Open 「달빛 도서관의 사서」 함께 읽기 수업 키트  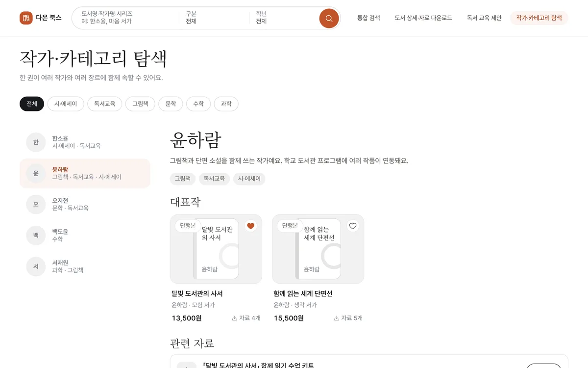[x=258, y=366]
